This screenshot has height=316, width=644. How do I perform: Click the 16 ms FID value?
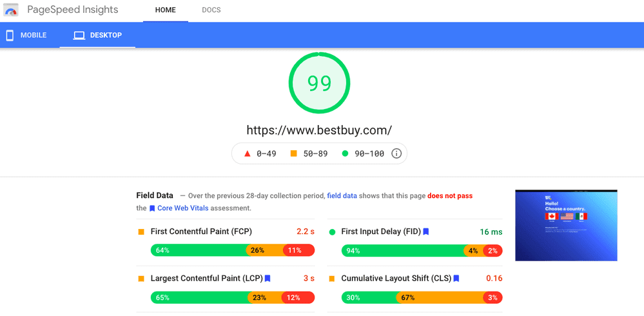[491, 232]
